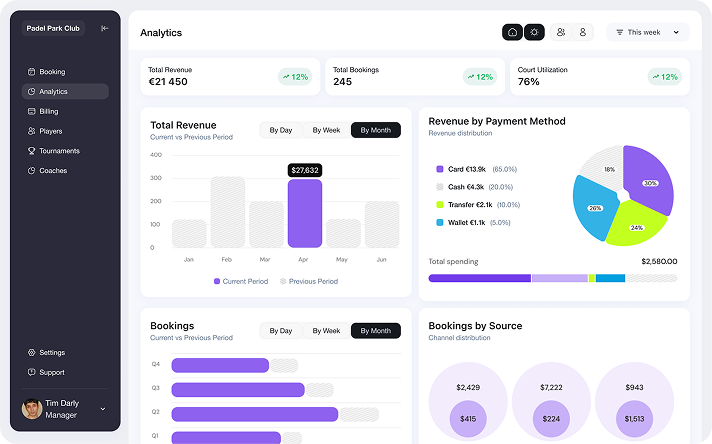Click the single user profile icon

tap(584, 32)
